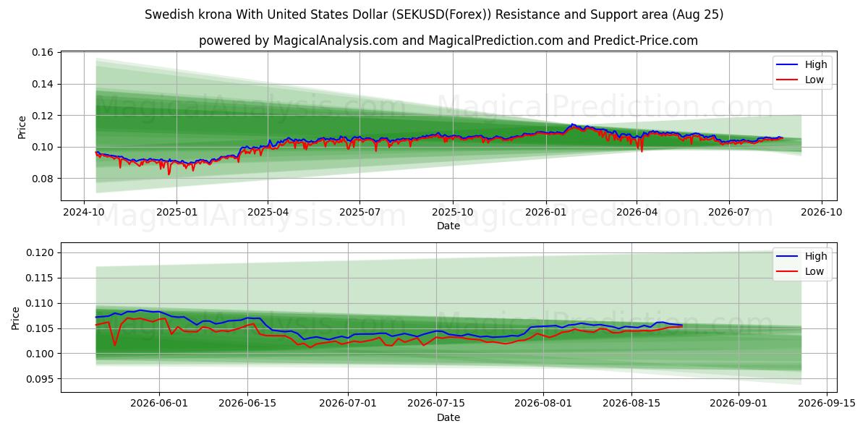Click the '0.105' y-axis tick label

[x=41, y=328]
